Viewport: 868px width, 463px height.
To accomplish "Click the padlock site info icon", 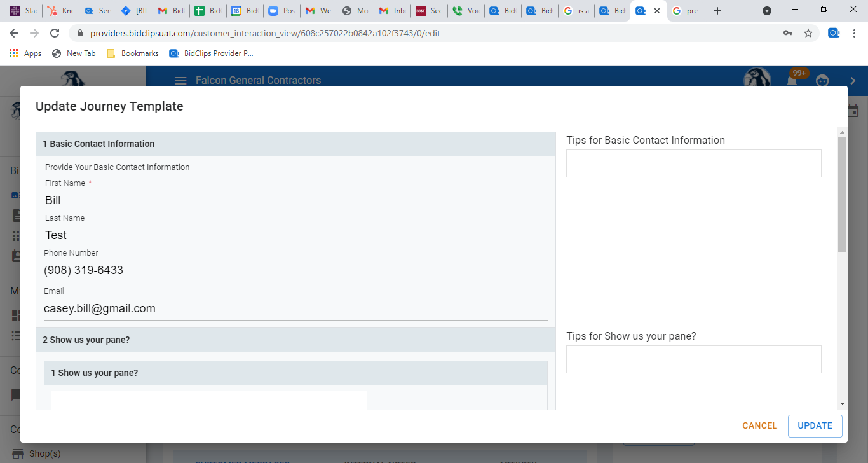I will pos(80,33).
